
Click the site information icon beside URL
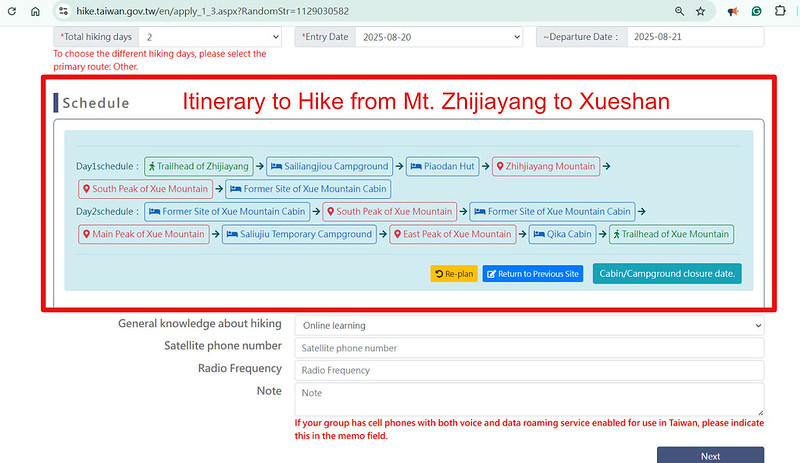click(x=62, y=11)
